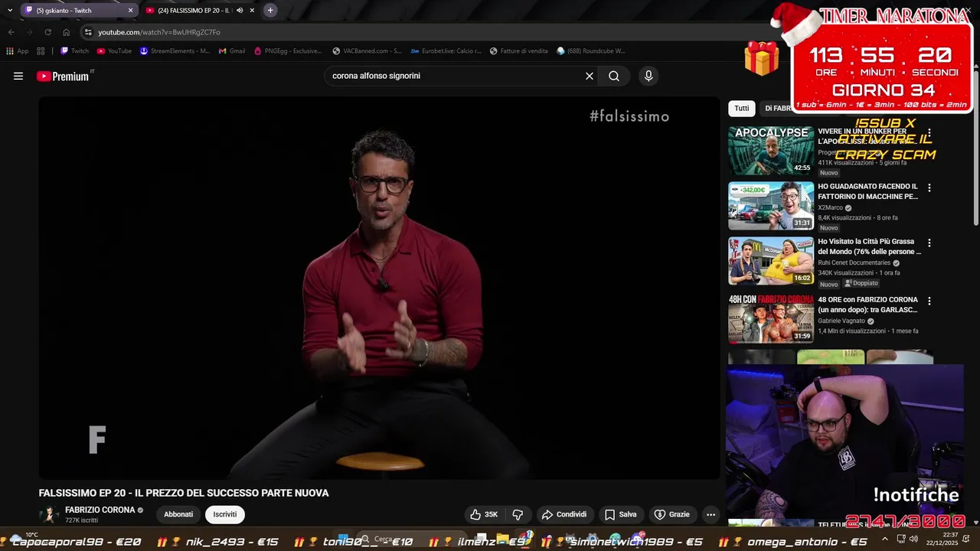Open the Città Più Grassa video thumbnail
980x551 pixels.
771,261
